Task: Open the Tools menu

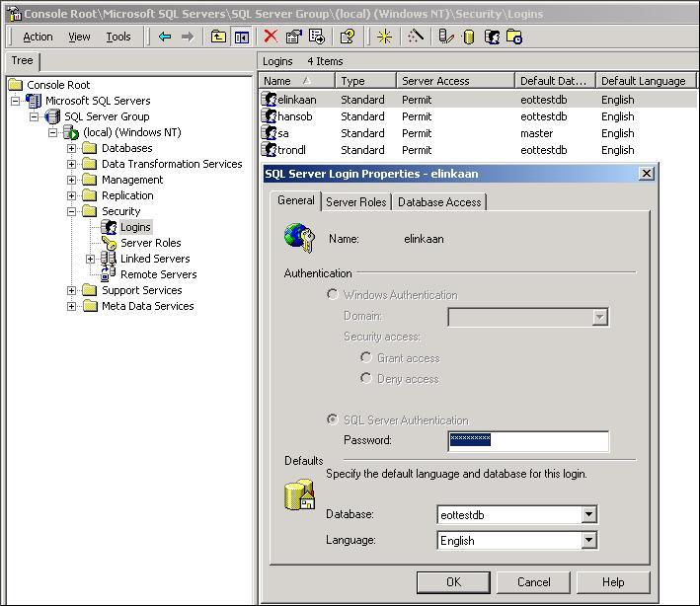Action: pyautogui.click(x=118, y=37)
